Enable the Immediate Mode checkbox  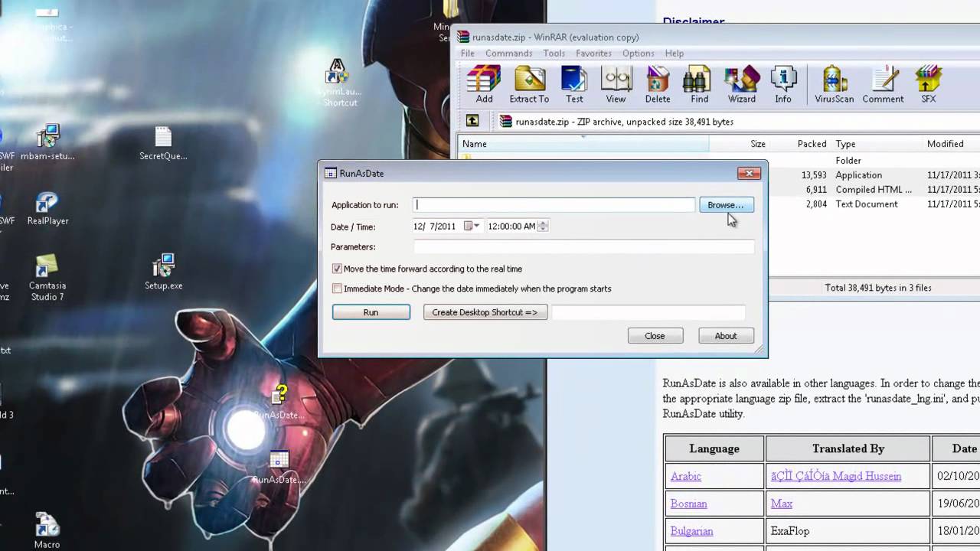pos(337,289)
